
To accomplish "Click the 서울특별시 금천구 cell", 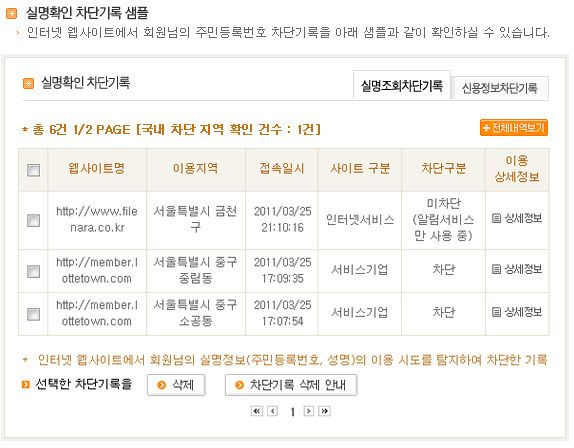I will coord(195,220).
